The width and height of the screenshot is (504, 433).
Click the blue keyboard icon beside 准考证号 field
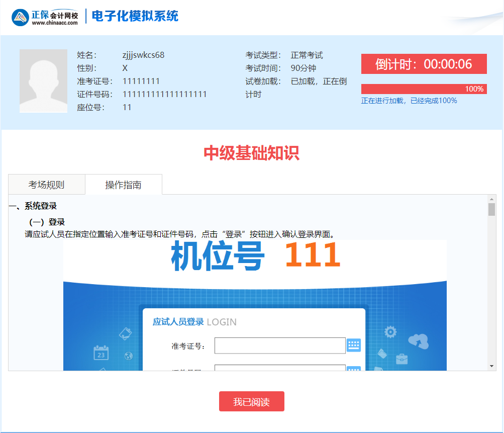354,345
